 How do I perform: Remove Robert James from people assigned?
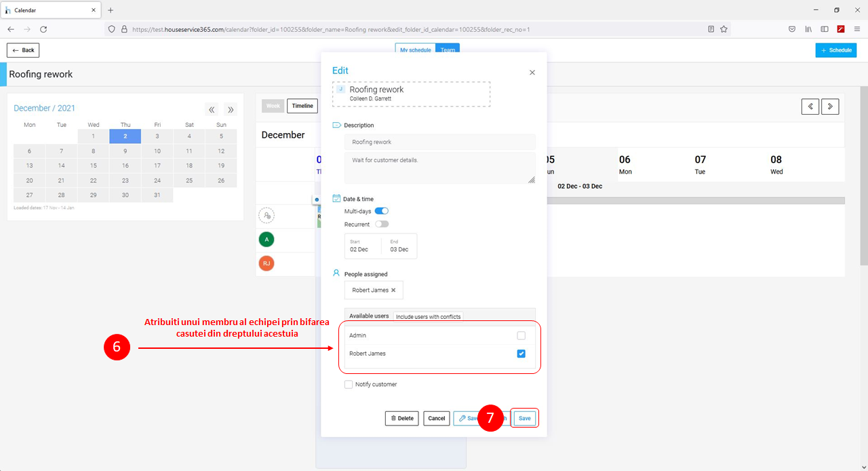[393, 290]
